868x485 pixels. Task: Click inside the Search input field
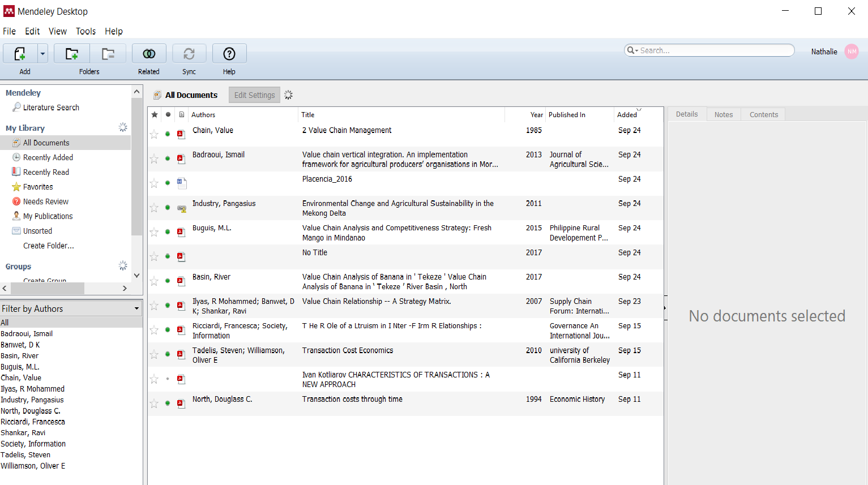713,50
